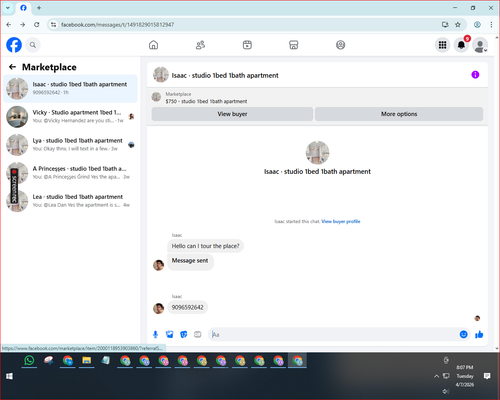The width and height of the screenshot is (500, 400).
Task: Show hidden tray icons chevron
Action: click(x=436, y=376)
